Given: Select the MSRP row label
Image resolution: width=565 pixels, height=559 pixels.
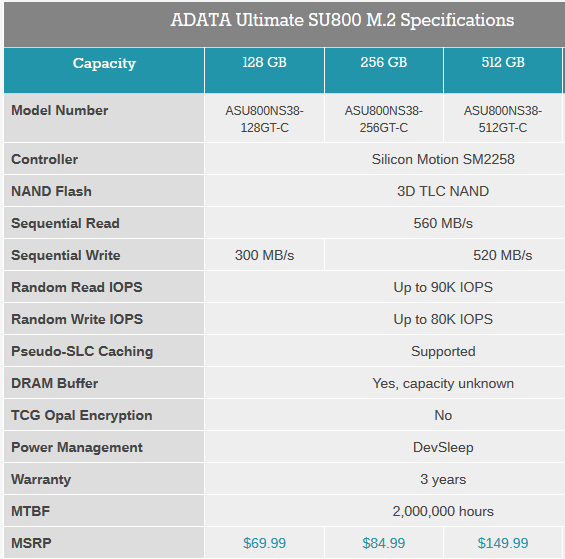Looking at the screenshot, I should (31, 543).
